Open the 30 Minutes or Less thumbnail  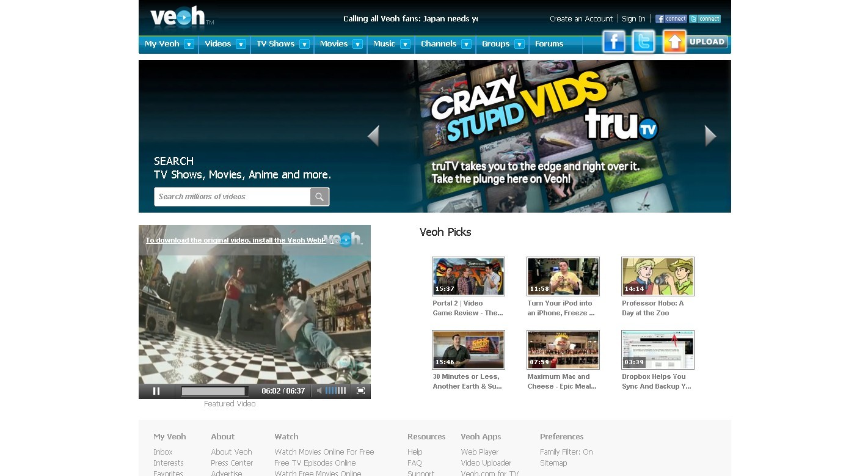(469, 350)
